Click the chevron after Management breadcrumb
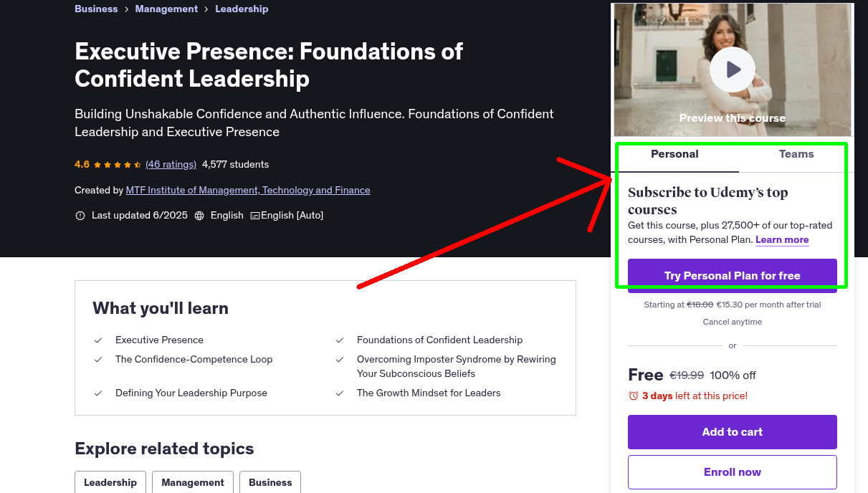Image resolution: width=868 pixels, height=493 pixels. (x=206, y=9)
